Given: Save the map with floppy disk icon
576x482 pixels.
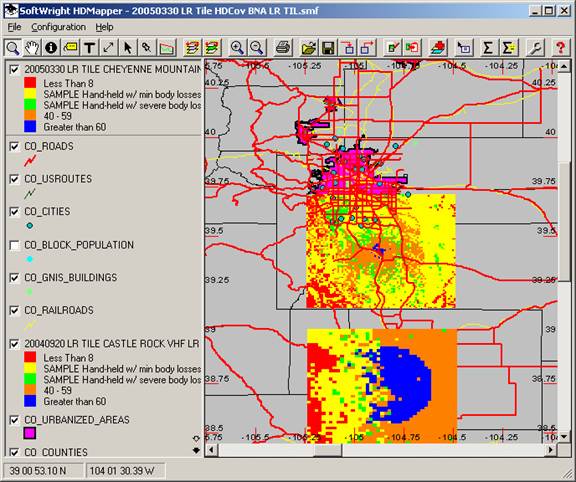Looking at the screenshot, I should click(328, 48).
